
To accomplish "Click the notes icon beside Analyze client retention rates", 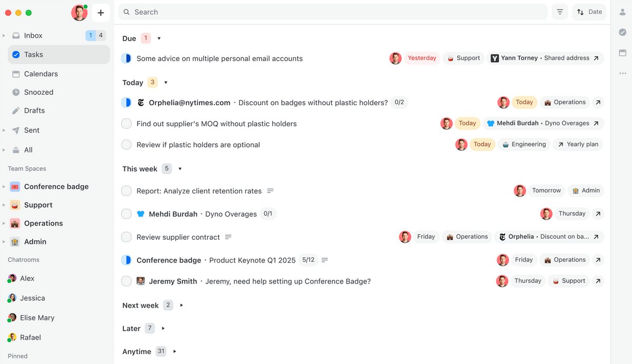I will pyautogui.click(x=270, y=191).
